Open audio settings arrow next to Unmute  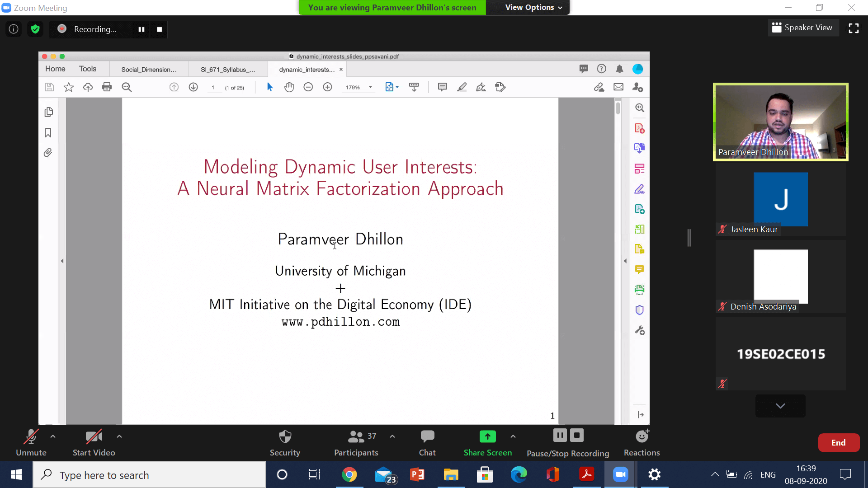pos(53,436)
